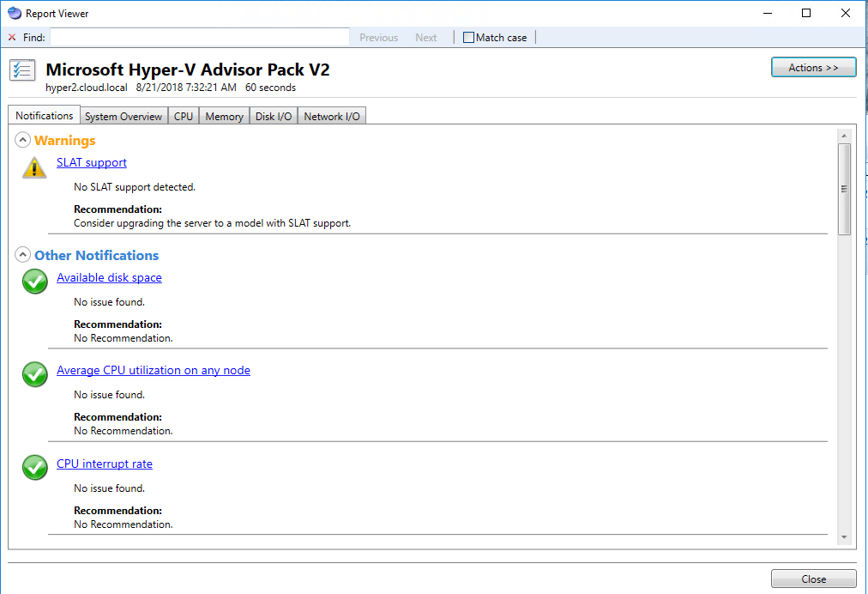The image size is (868, 594).
Task: Click the yellow warning icon for SLAT support
Action: pyautogui.click(x=34, y=167)
